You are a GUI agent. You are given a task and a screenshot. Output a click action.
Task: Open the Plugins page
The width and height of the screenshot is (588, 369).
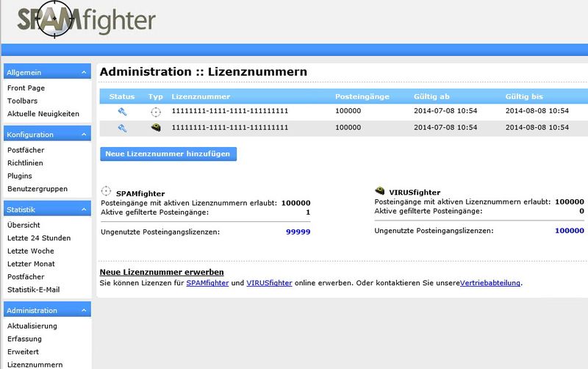(20, 176)
